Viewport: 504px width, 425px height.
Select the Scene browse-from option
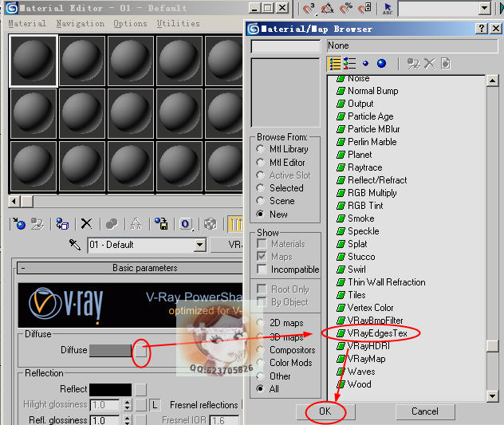261,201
